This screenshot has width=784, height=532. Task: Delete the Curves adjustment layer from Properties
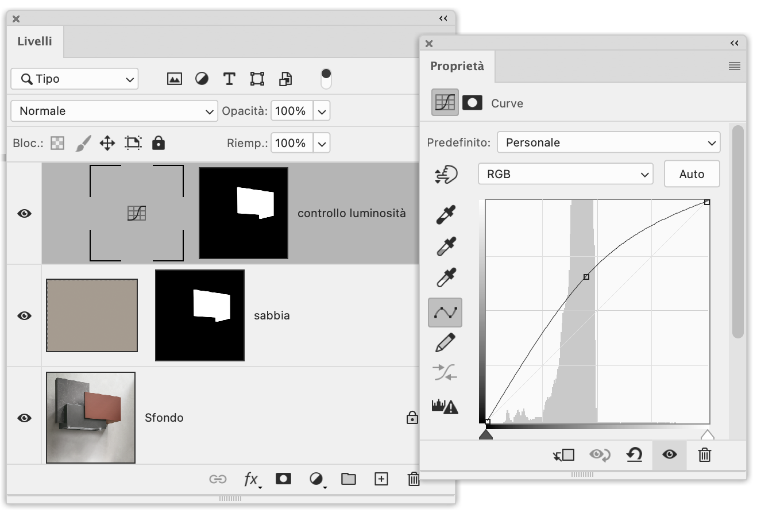click(704, 455)
